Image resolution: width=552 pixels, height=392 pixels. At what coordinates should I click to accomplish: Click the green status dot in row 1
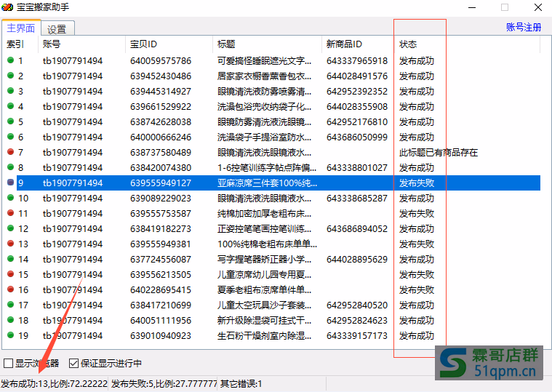11,60
